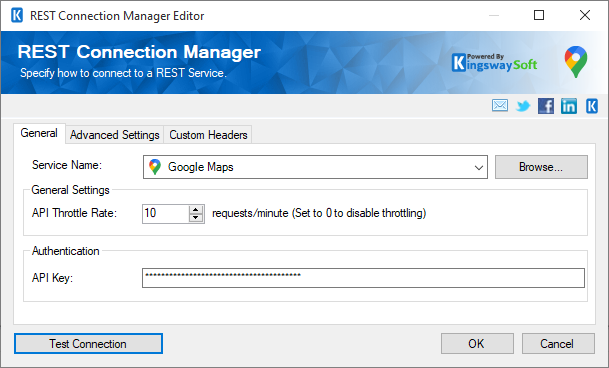Click the requests/minute hint text
The image size is (609, 368).
click(319, 213)
